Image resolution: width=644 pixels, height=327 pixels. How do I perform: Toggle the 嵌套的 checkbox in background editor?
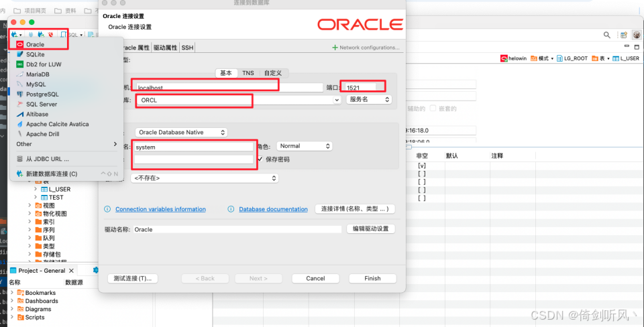coord(433,109)
